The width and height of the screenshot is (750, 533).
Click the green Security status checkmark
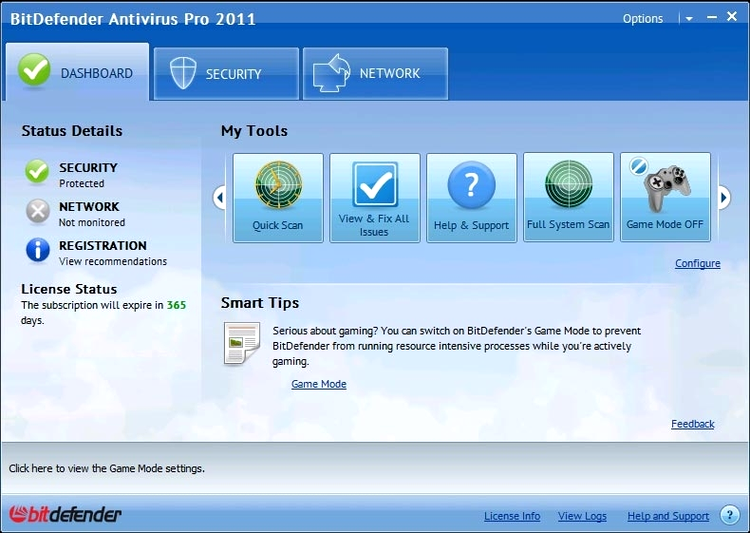tap(37, 172)
